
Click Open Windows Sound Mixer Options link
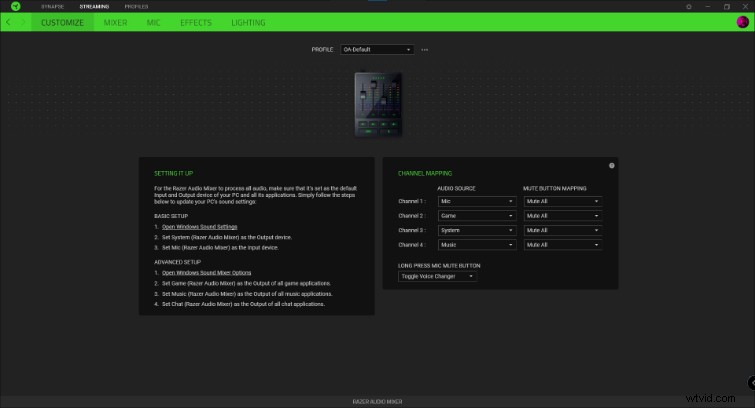pyautogui.click(x=207, y=273)
